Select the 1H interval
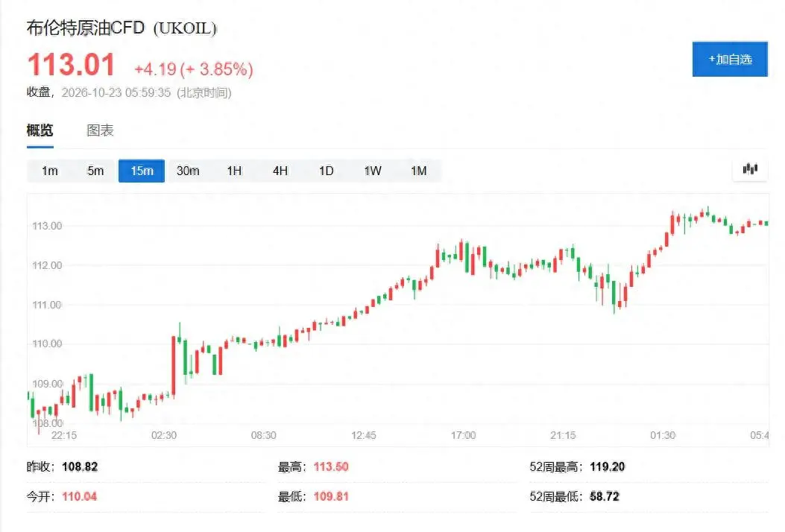This screenshot has width=785, height=532. (x=234, y=171)
